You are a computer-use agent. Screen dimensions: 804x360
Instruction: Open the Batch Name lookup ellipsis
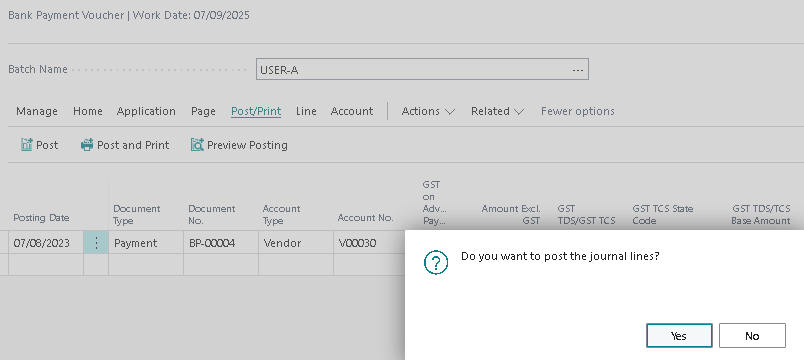click(x=578, y=70)
